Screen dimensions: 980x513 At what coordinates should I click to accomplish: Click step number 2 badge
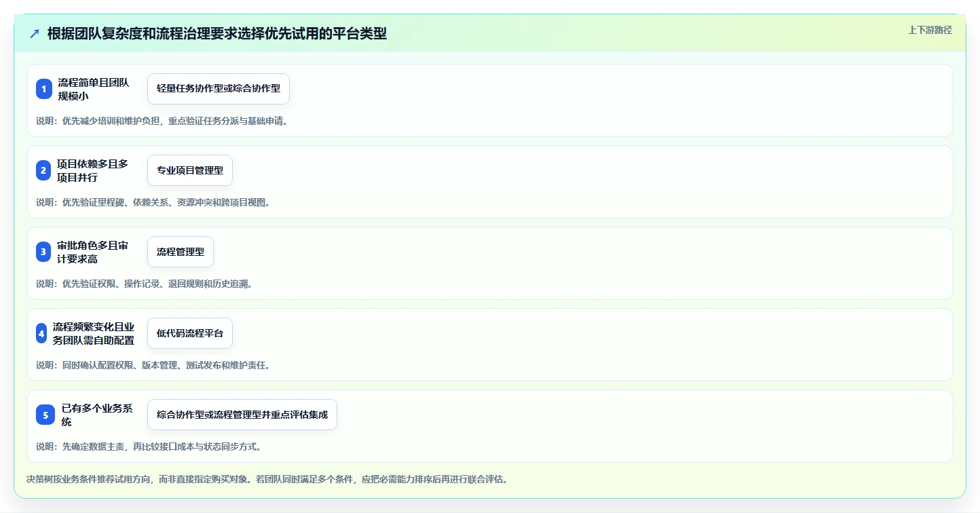(43, 170)
